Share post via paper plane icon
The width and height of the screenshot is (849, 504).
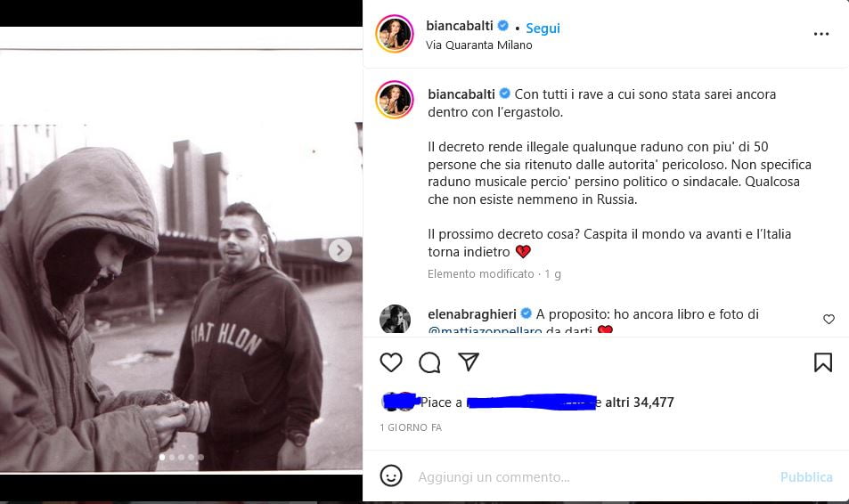click(469, 362)
